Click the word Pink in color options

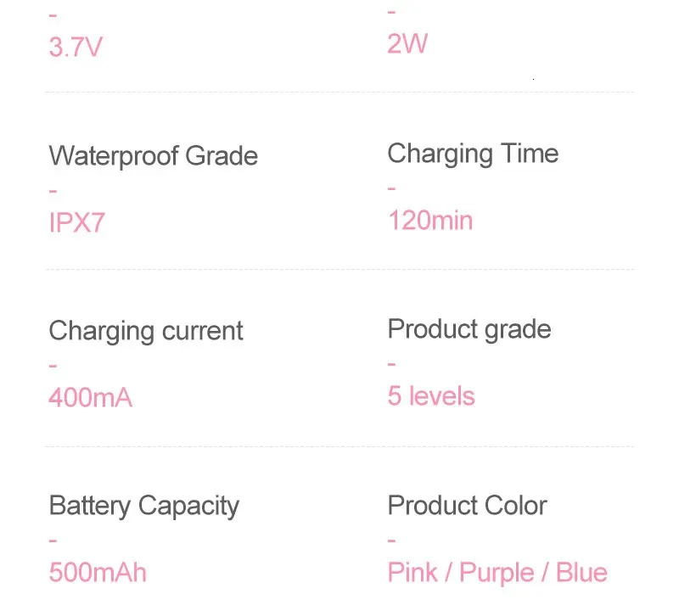click(413, 573)
